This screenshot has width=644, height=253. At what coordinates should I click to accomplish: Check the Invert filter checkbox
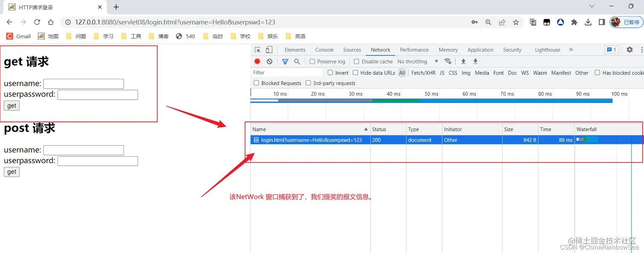click(x=330, y=72)
